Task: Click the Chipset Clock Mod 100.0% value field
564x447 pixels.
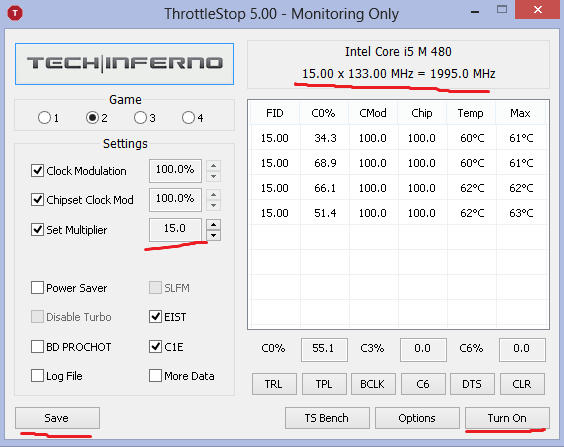Action: click(x=175, y=199)
